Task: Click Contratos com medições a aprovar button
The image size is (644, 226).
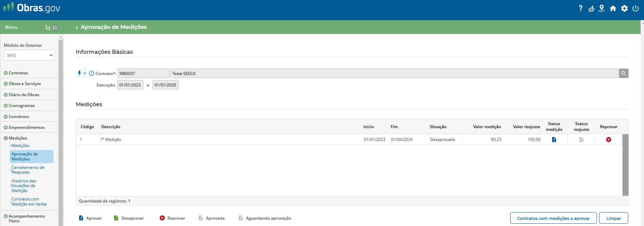Action: point(553,218)
